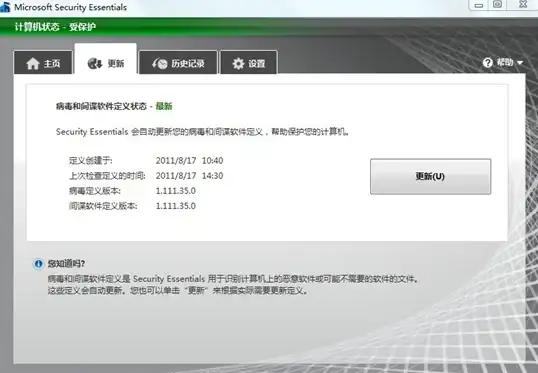Click the 计算机状态 - 受保护 status banner
The height and width of the screenshot is (373, 538).
[55, 26]
